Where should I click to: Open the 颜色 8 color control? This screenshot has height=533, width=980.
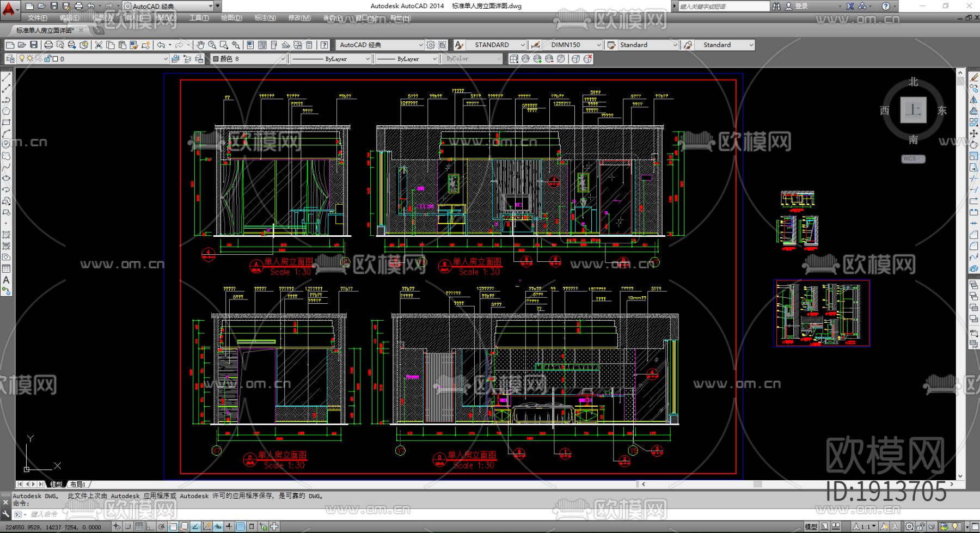248,59
